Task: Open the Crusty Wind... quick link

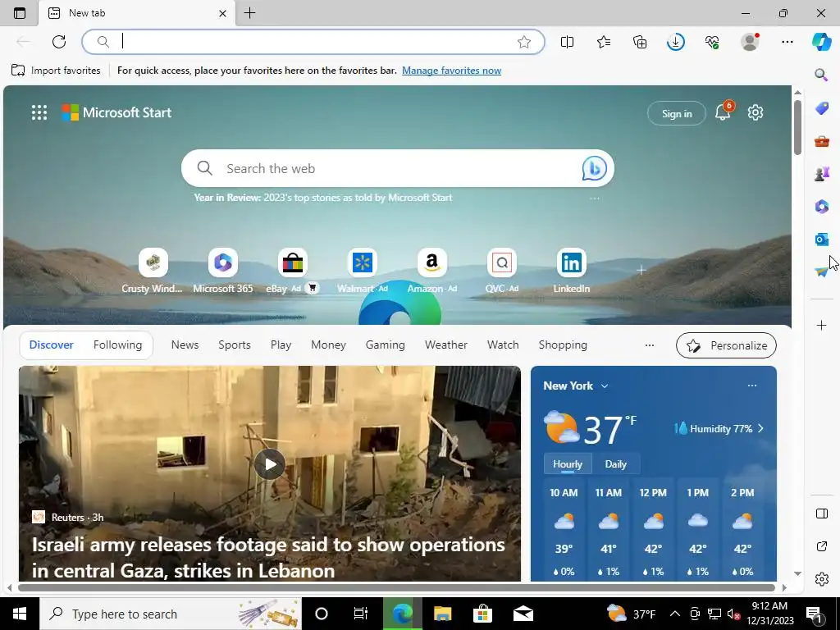Action: click(x=153, y=271)
